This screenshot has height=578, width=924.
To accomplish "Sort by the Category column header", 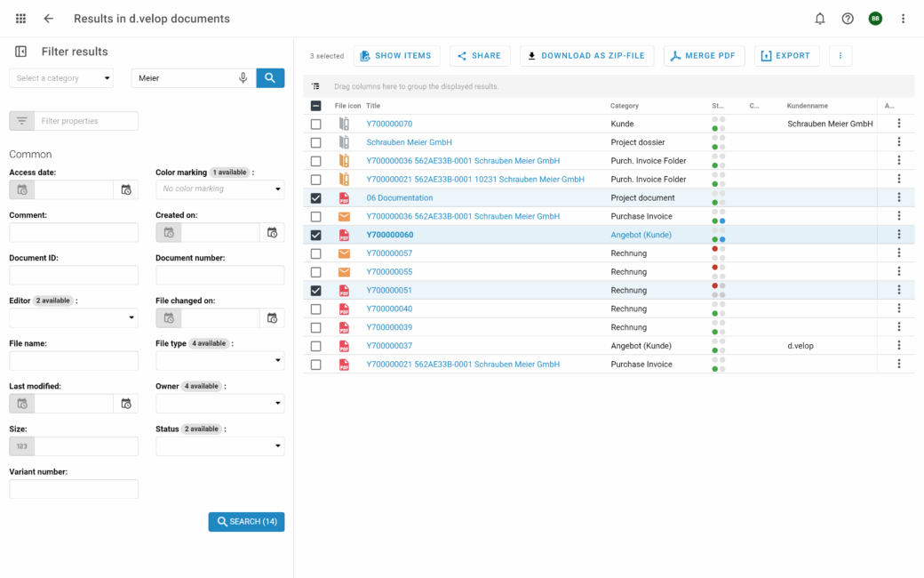I will 625,106.
